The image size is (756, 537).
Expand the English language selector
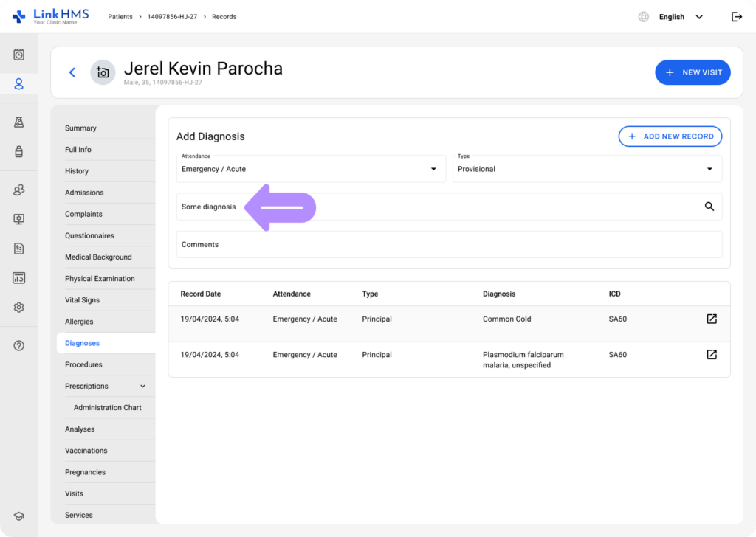pyautogui.click(x=679, y=17)
